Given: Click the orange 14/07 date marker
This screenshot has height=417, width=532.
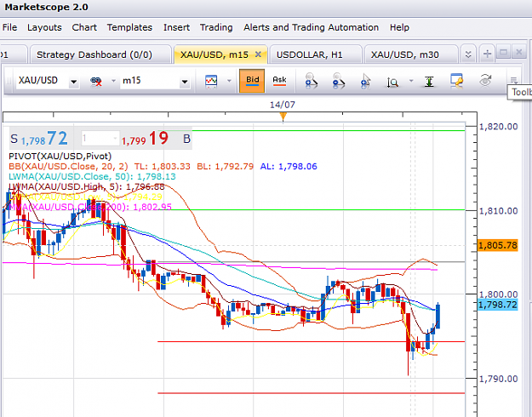Looking at the screenshot, I should [x=283, y=117].
